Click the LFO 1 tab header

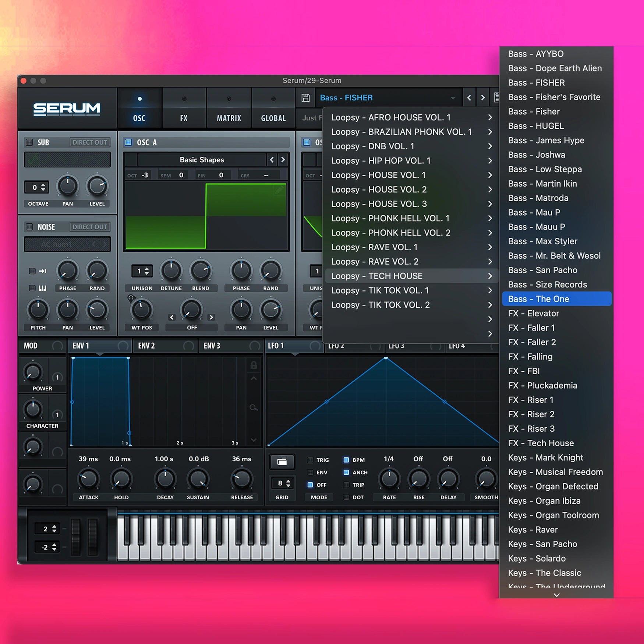[294, 346]
